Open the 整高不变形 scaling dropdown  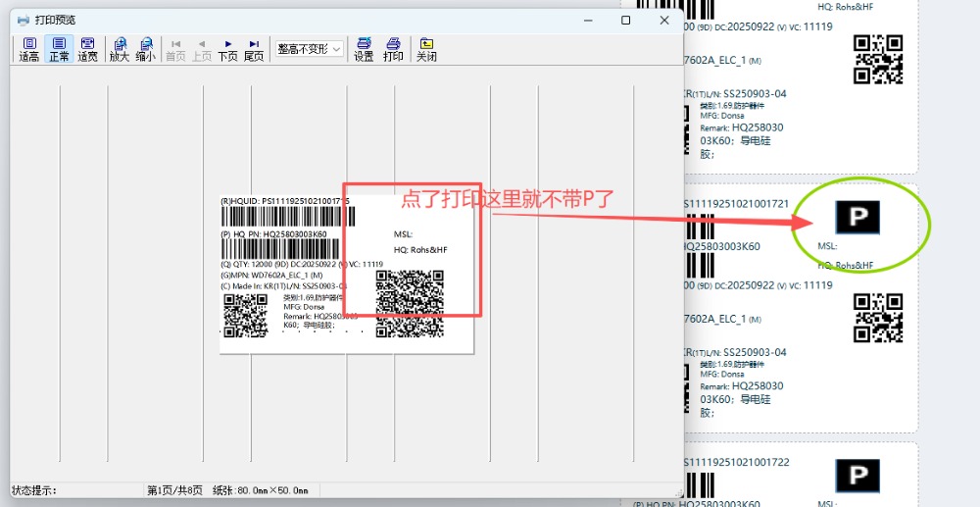tap(309, 49)
